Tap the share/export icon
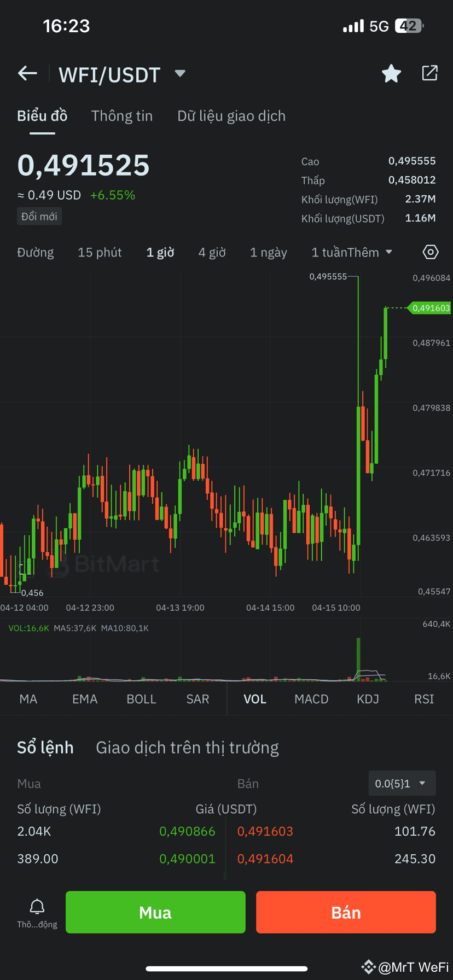Viewport: 453px width, 980px height. tap(429, 73)
